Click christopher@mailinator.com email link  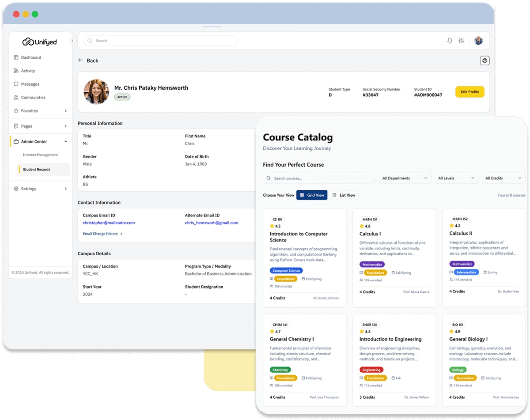click(x=109, y=223)
